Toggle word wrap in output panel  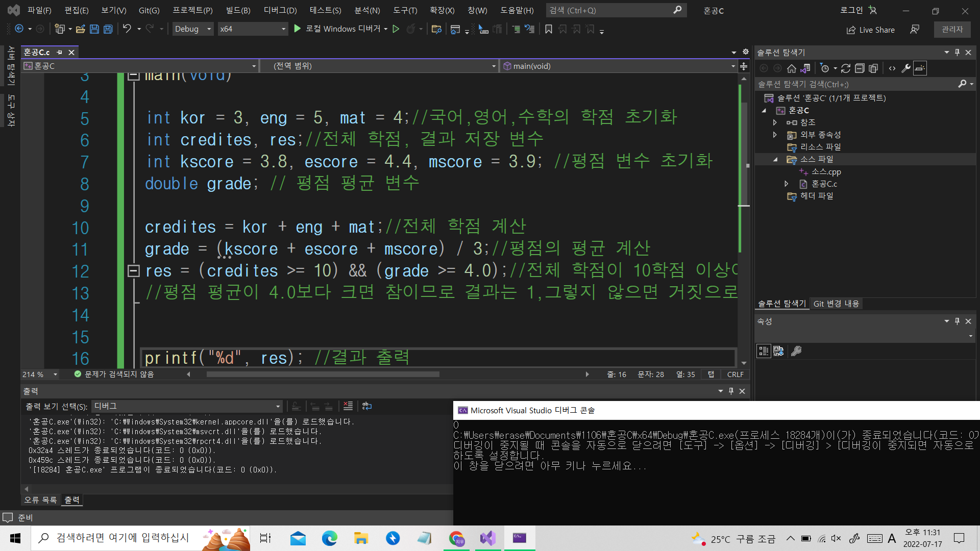coord(367,406)
